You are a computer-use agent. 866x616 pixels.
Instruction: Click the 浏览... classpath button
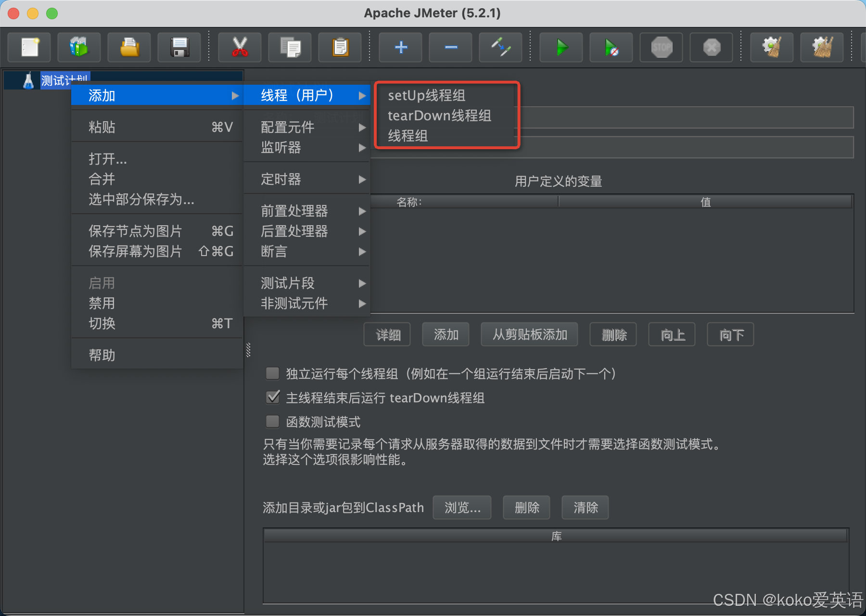pyautogui.click(x=462, y=508)
